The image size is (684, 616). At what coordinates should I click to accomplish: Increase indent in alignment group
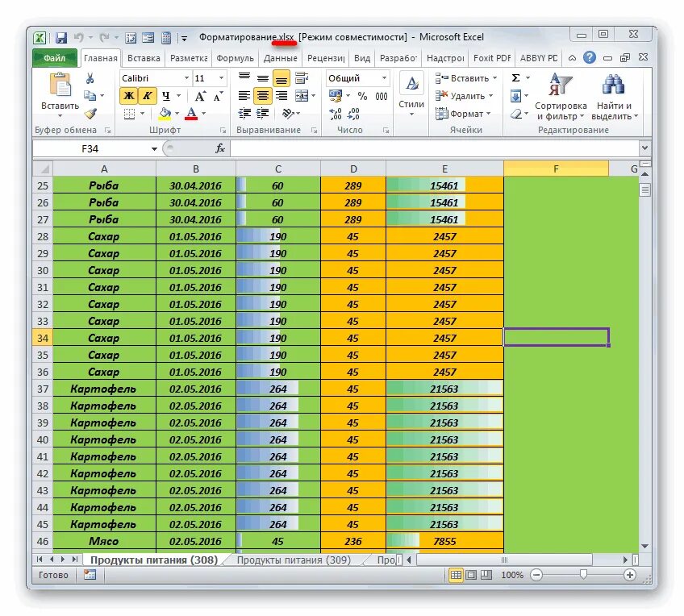pyautogui.click(x=263, y=114)
